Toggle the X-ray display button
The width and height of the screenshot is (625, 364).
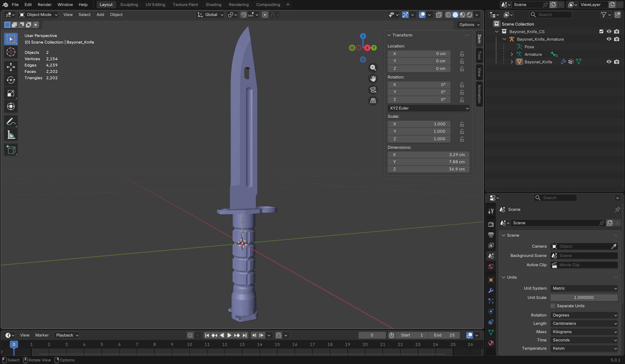439,15
